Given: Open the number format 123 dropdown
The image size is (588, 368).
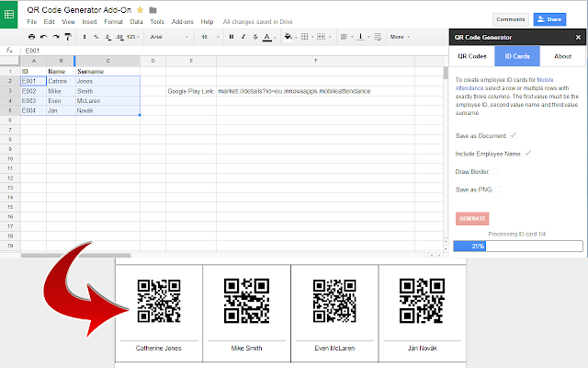Looking at the screenshot, I should coord(133,37).
